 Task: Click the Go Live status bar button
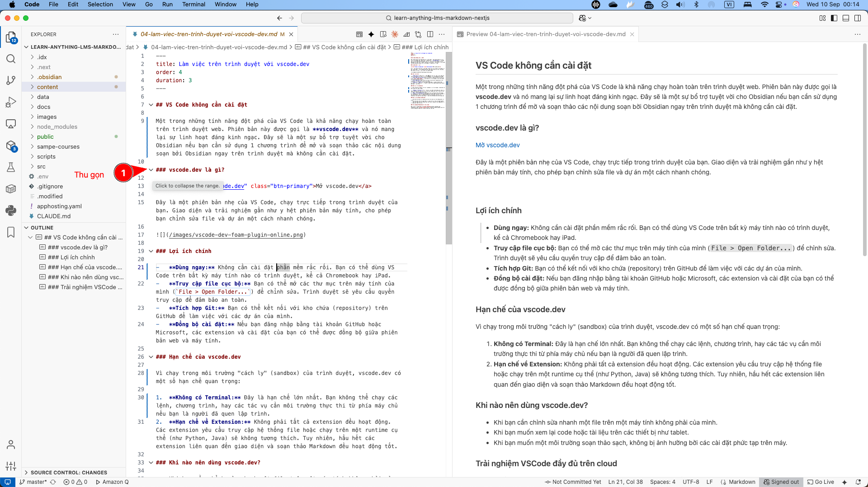(x=821, y=482)
